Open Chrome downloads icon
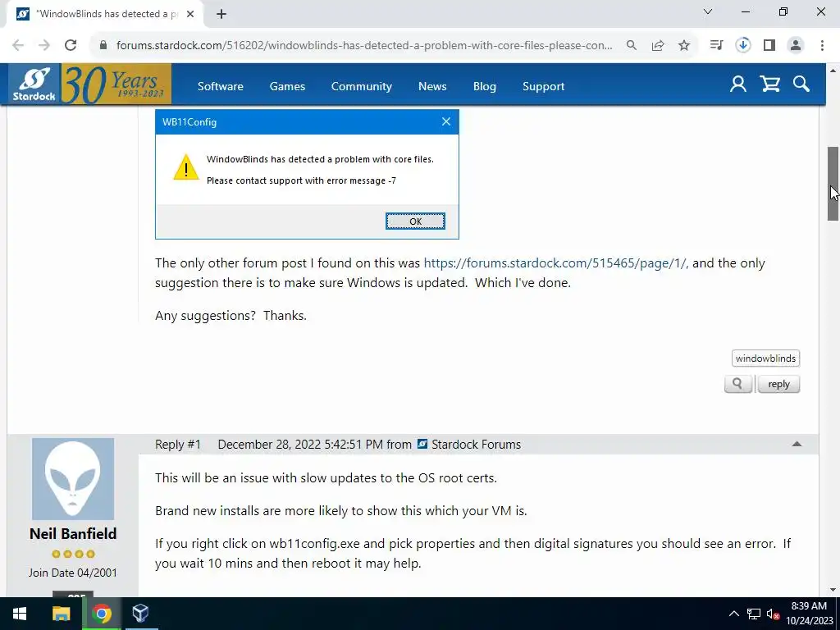 coord(743,46)
